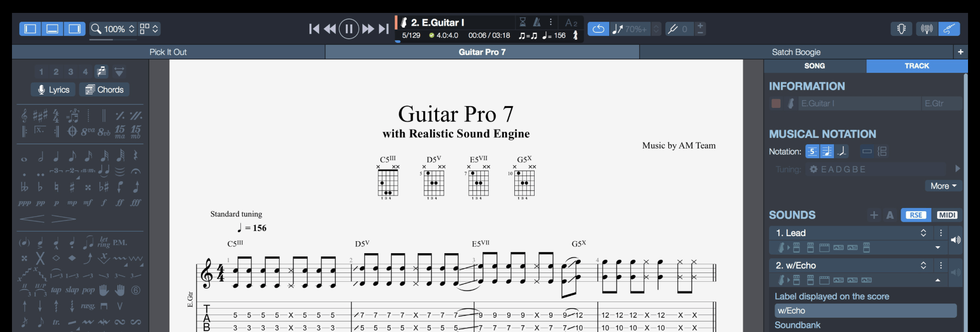The image size is (980, 332).
Task: Add a crescendo hairpin
Action: (32, 218)
